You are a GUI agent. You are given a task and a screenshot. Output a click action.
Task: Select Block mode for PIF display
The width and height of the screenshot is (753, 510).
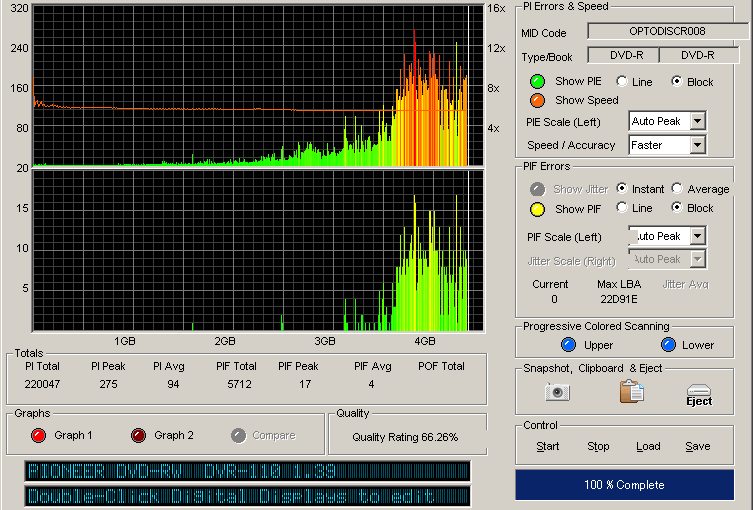pyautogui.click(x=677, y=207)
